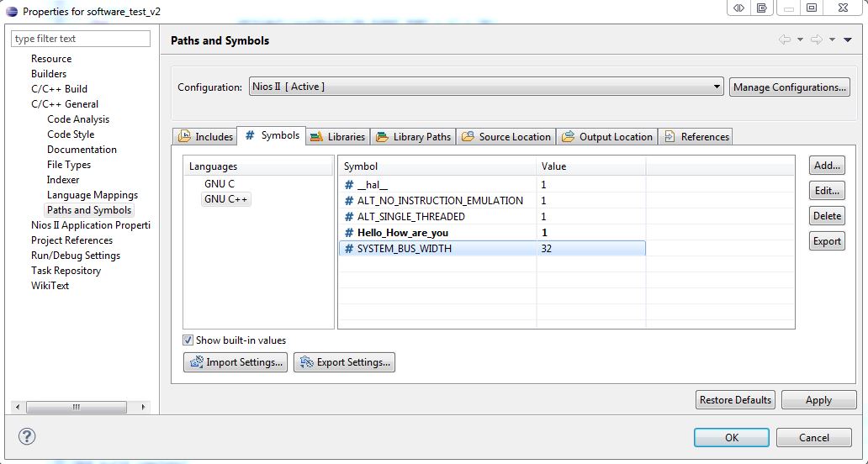This screenshot has height=464, width=868.
Task: Select Builders in the tree
Action: [x=49, y=74]
